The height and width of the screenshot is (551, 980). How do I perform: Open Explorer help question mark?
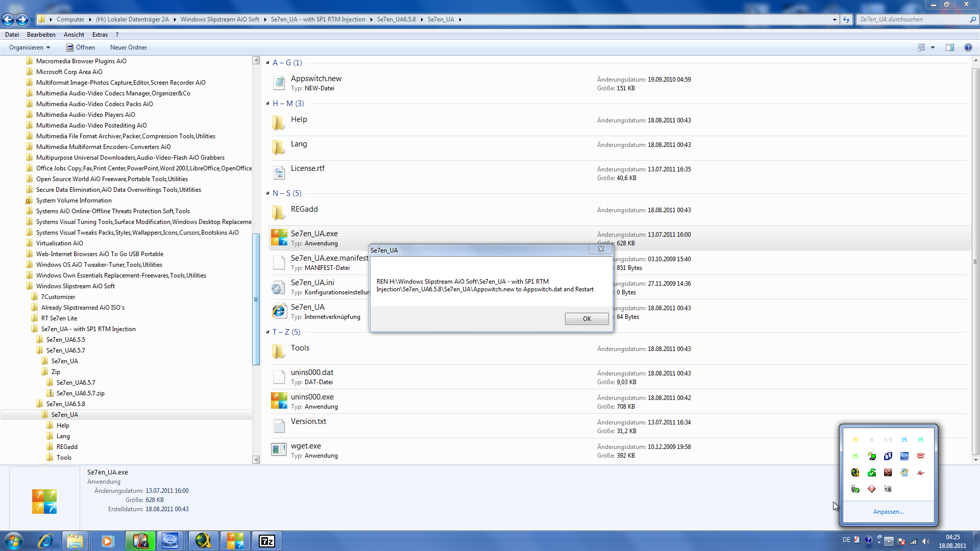pyautogui.click(x=968, y=47)
